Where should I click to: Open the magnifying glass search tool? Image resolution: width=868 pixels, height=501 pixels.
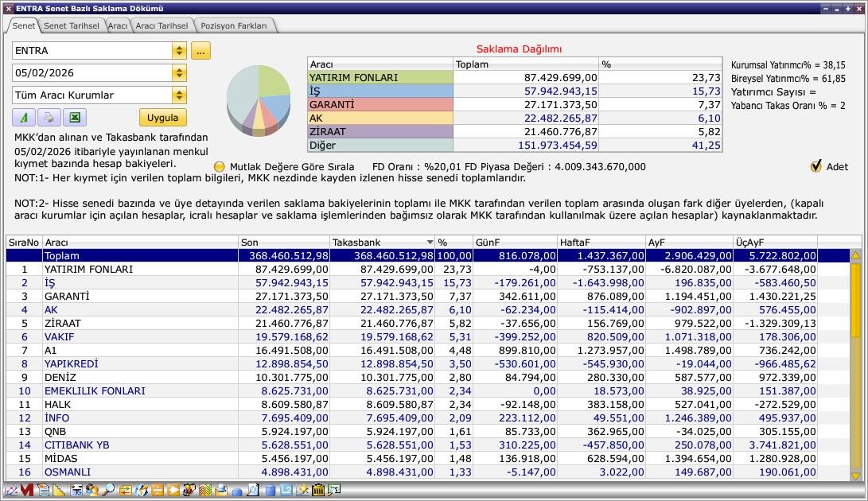coord(108,491)
